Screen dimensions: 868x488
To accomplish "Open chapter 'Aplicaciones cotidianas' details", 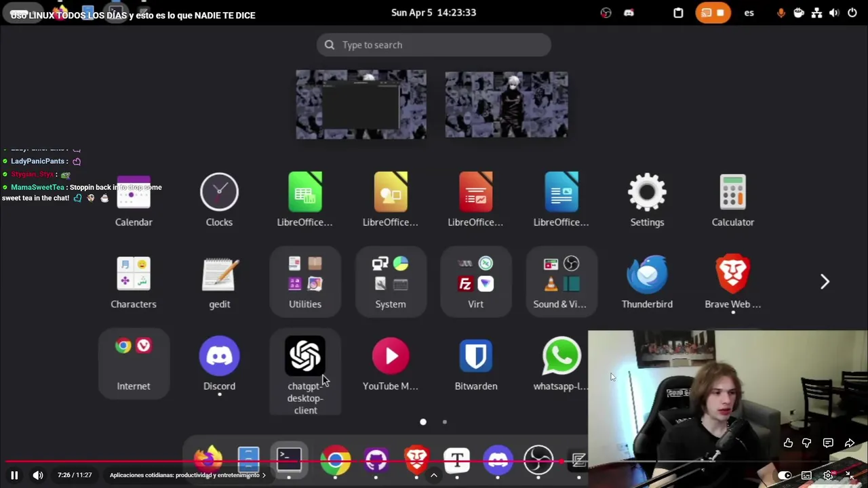I will [188, 475].
